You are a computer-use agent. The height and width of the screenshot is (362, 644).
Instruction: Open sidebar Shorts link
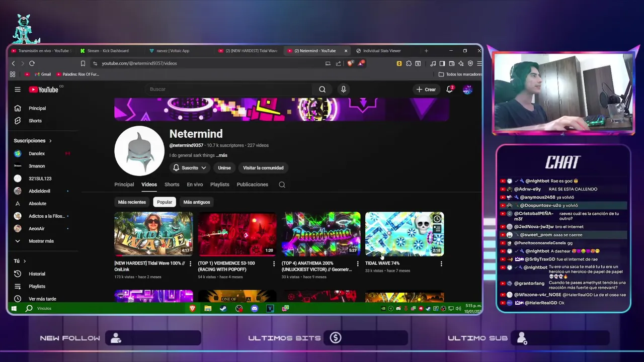(35, 121)
